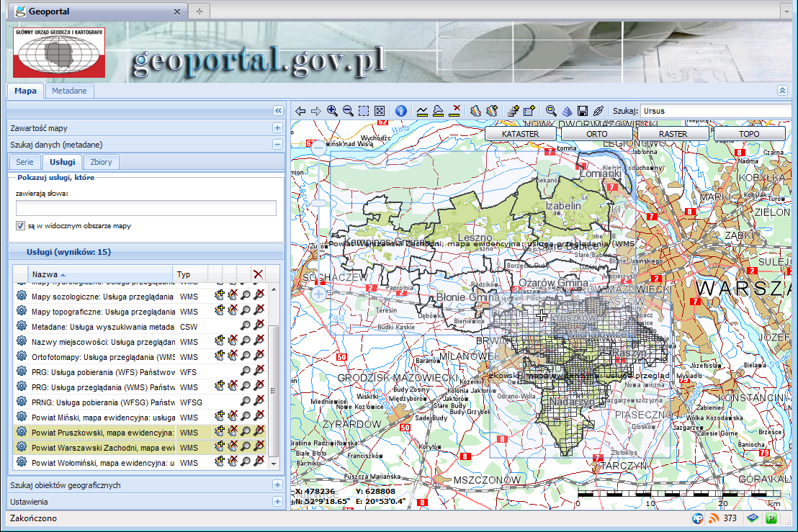Zoom to full map extent
Viewport: 798px width, 532px height.
[380, 111]
